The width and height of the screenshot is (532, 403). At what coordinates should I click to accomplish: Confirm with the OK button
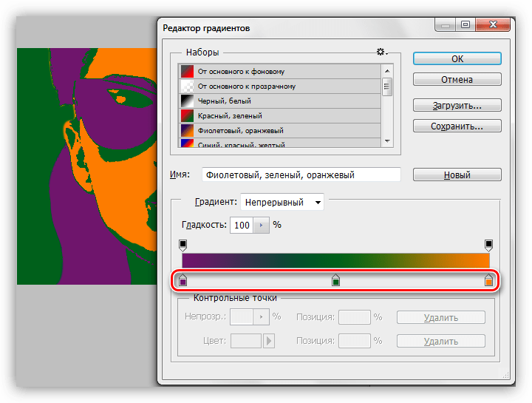(457, 58)
